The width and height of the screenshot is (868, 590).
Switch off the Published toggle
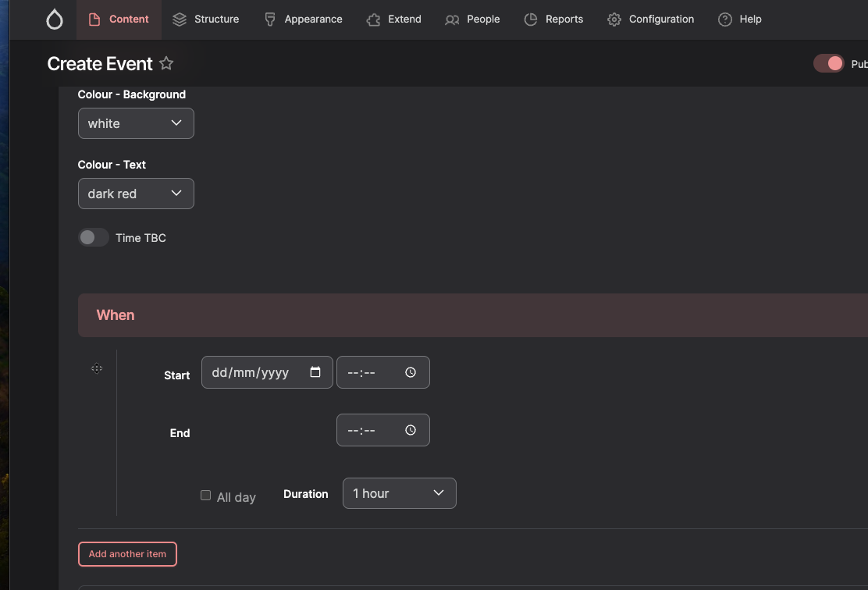829,63
